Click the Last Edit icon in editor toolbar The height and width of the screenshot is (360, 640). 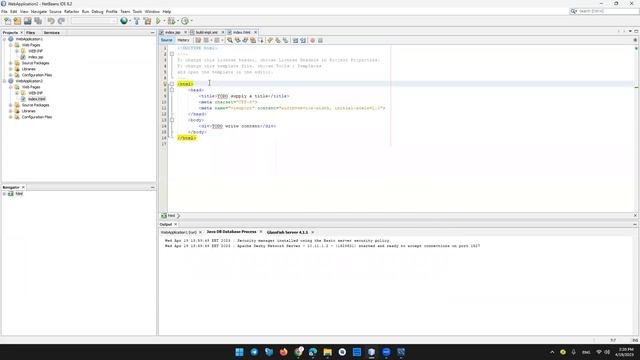click(198, 40)
